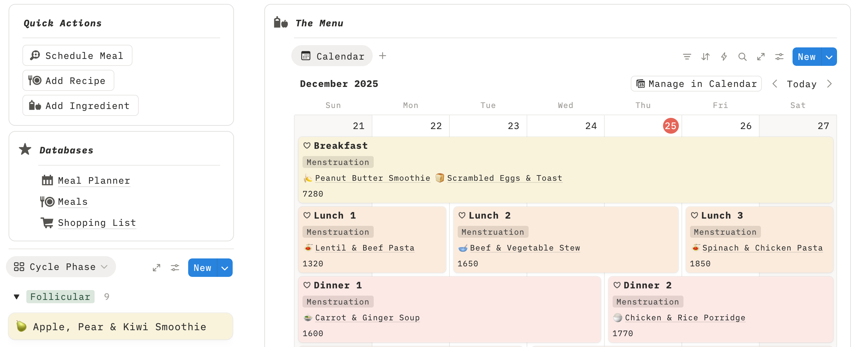Click the Shopping List cart icon
The width and height of the screenshot is (868, 347).
47,223
